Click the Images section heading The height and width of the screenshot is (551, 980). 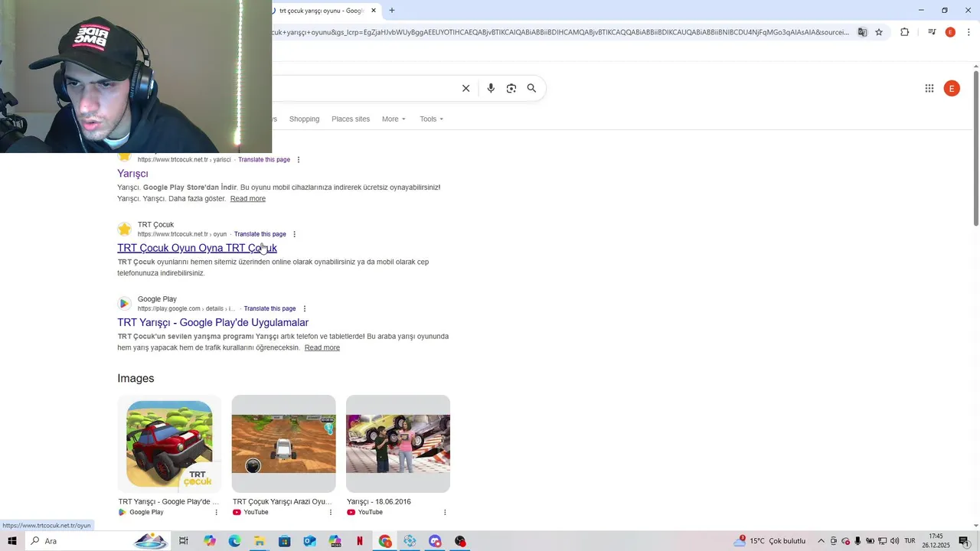click(x=136, y=379)
